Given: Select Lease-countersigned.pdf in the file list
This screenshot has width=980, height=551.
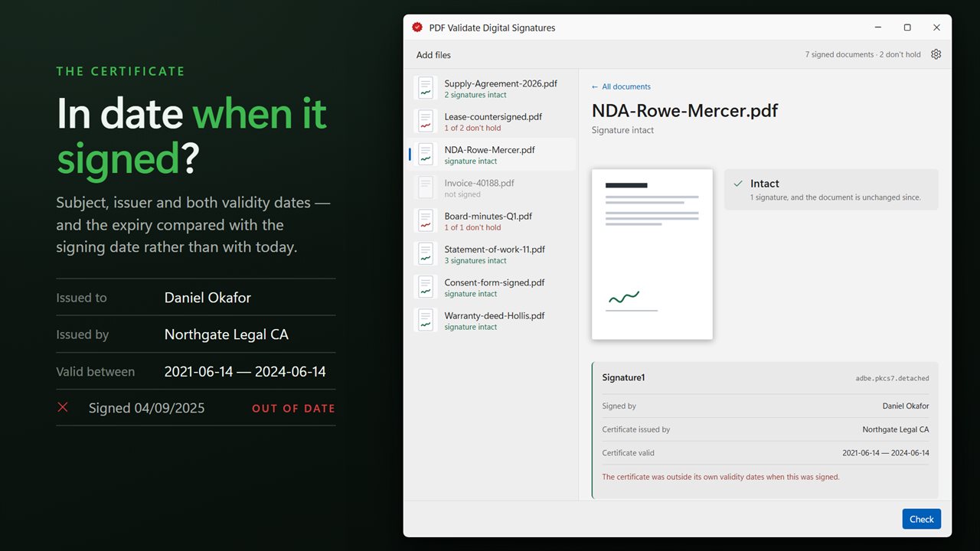Looking at the screenshot, I should [492, 121].
